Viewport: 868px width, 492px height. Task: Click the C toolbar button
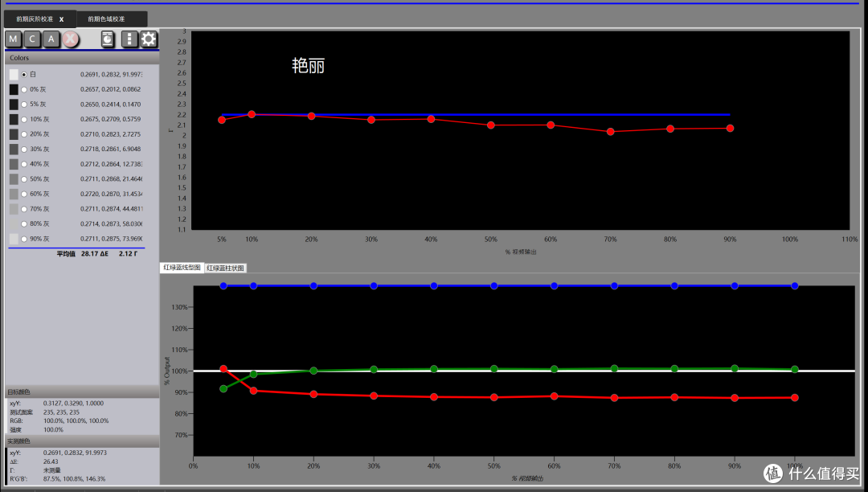[x=32, y=39]
